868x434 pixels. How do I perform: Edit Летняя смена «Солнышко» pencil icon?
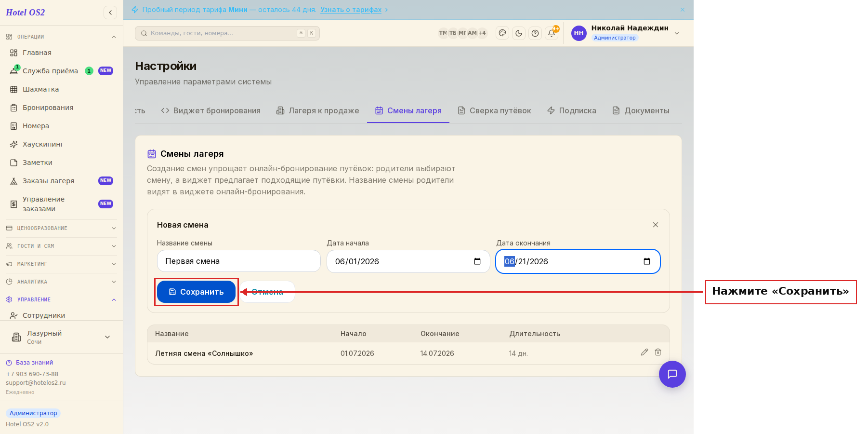644,352
